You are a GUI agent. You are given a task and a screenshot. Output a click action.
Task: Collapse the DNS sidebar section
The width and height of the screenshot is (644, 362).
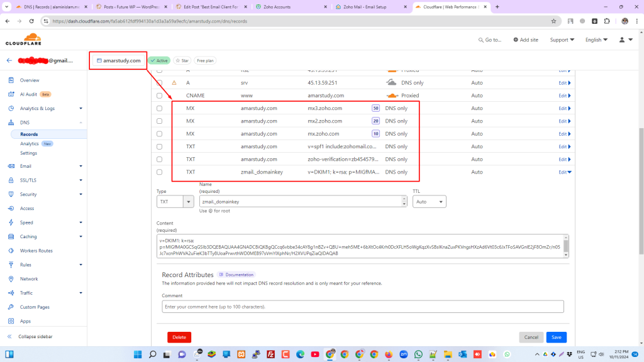click(x=81, y=123)
